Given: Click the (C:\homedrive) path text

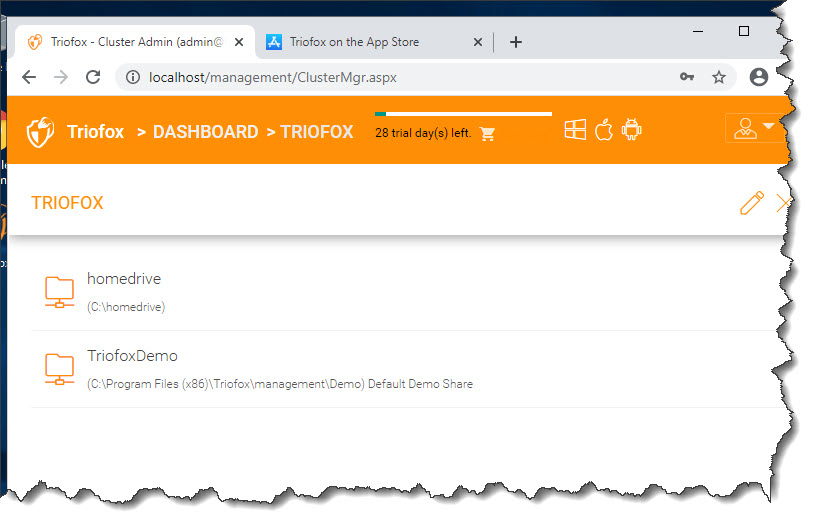Looking at the screenshot, I should (x=126, y=307).
